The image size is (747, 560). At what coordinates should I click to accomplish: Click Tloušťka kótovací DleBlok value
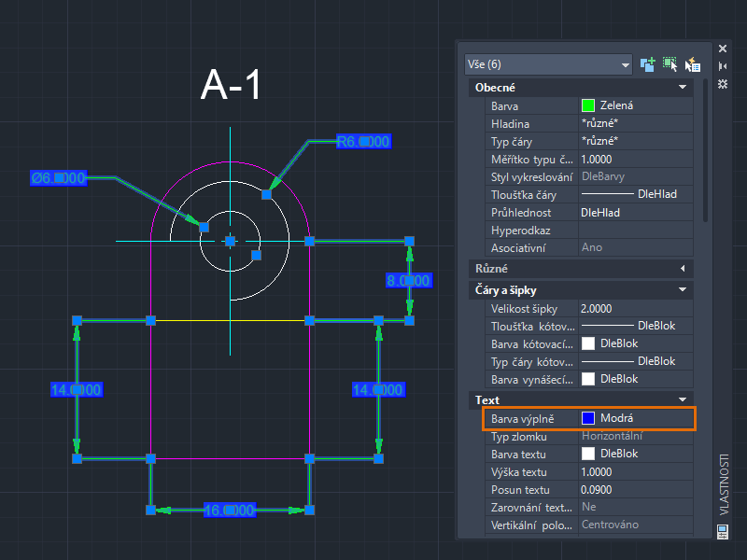636,326
